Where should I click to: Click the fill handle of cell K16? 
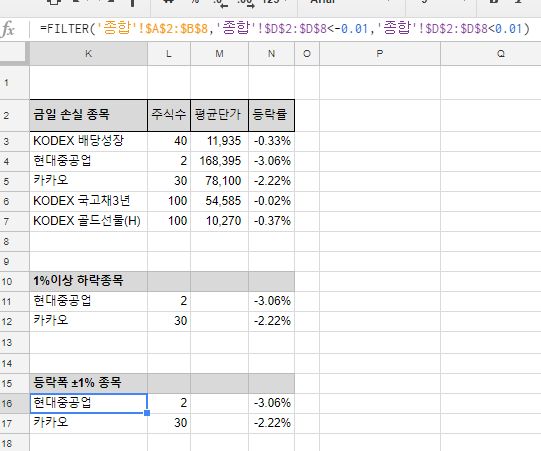[x=147, y=413]
